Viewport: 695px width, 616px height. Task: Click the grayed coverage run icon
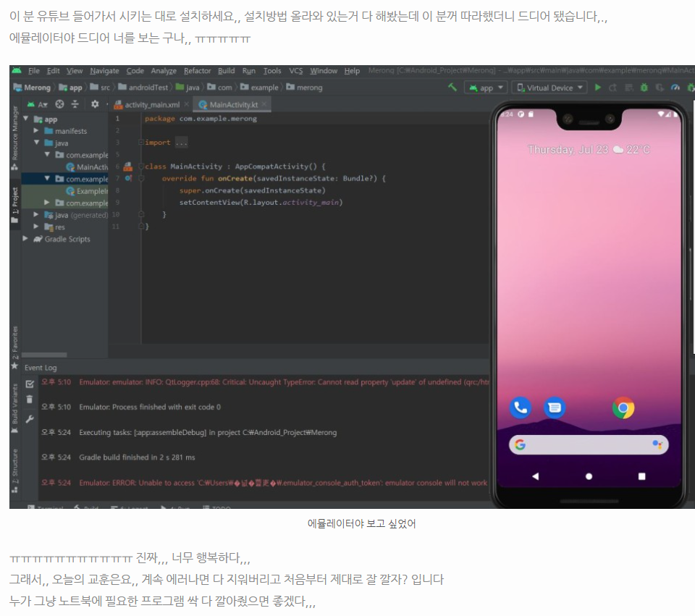coord(660,88)
